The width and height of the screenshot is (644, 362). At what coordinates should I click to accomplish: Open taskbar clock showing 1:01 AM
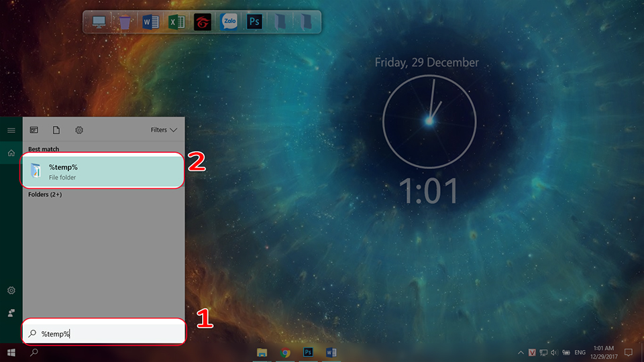coord(604,353)
